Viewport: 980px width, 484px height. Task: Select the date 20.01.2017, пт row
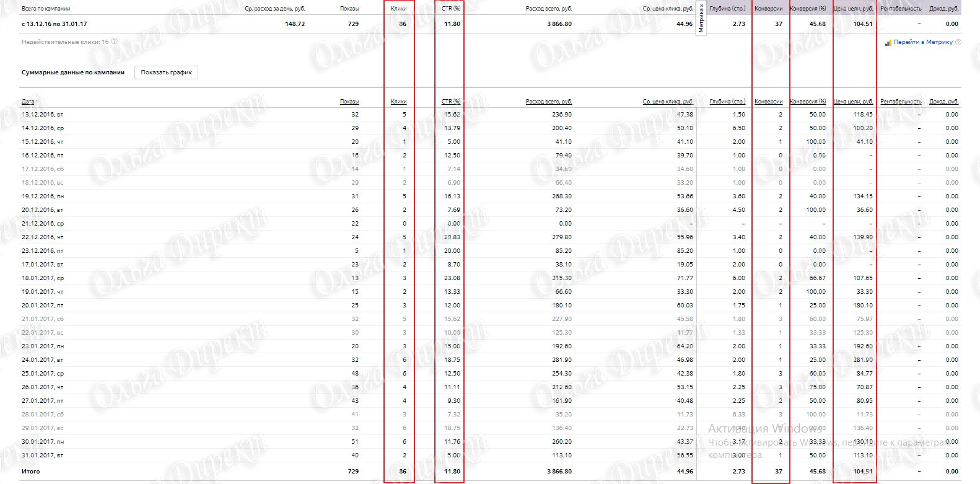[490, 306]
